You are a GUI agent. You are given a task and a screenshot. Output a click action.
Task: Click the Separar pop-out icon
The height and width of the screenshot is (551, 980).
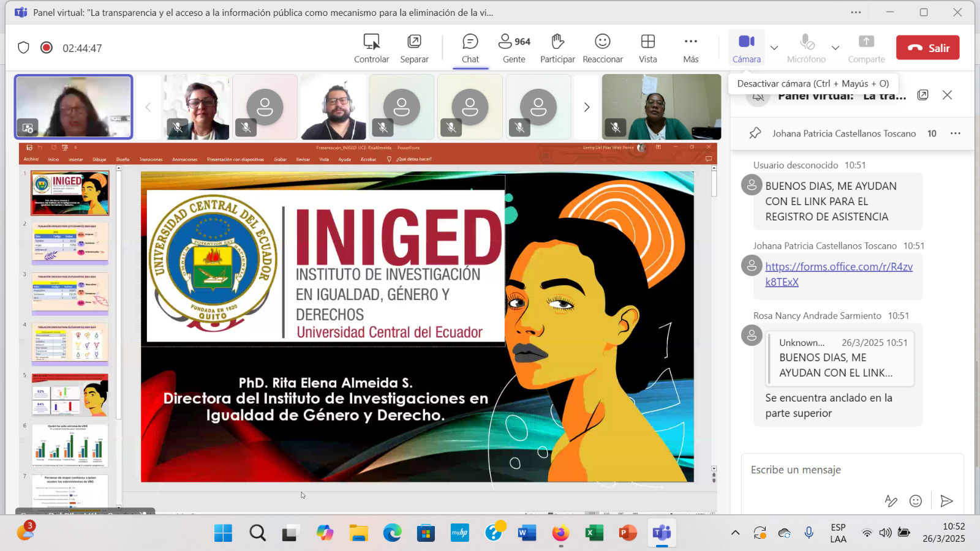point(414,48)
